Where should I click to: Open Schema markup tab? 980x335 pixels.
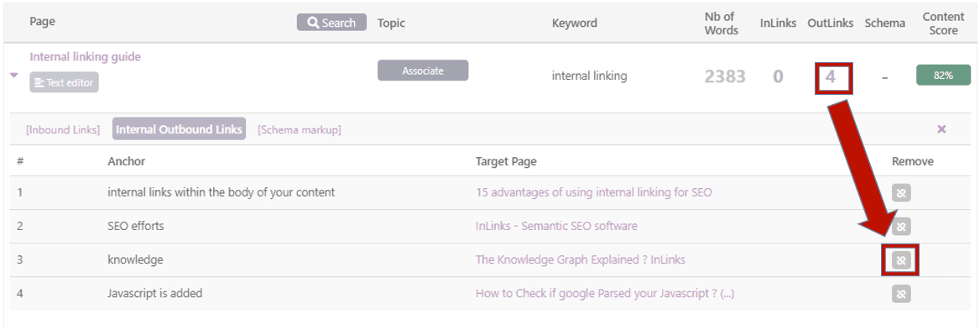(300, 130)
